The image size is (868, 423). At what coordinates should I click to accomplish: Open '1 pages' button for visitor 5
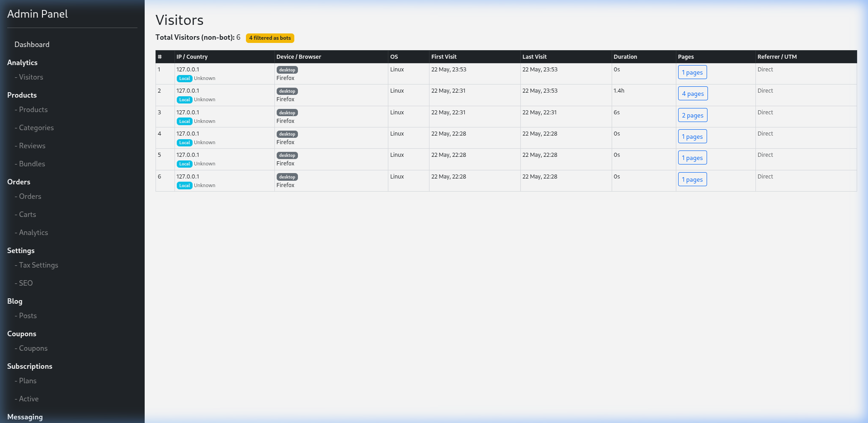[692, 158]
